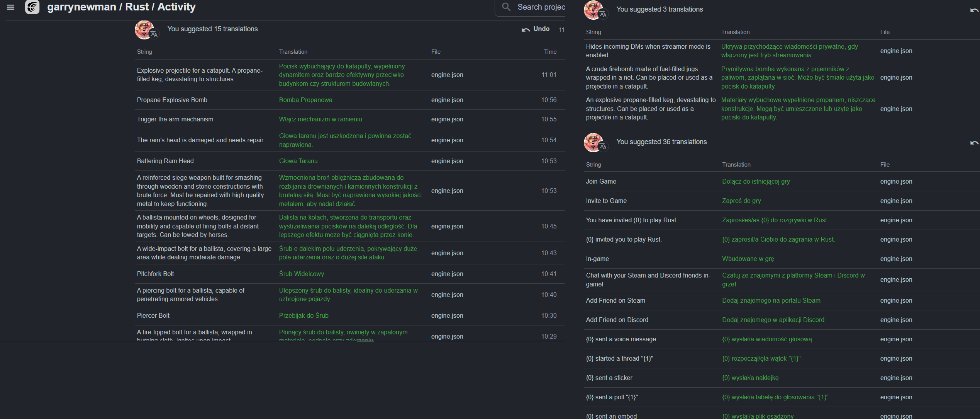Open user avatar beside 36 translations
The width and height of the screenshot is (980, 419).
pos(594,142)
